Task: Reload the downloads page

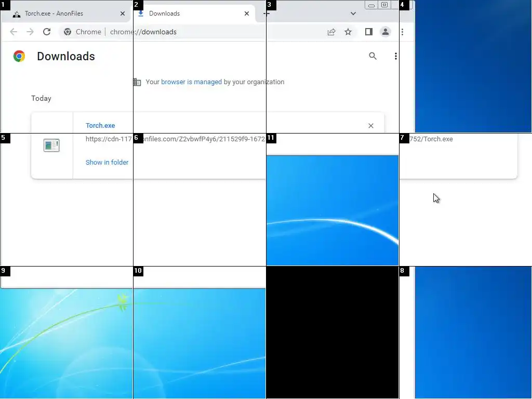Action: 47,32
